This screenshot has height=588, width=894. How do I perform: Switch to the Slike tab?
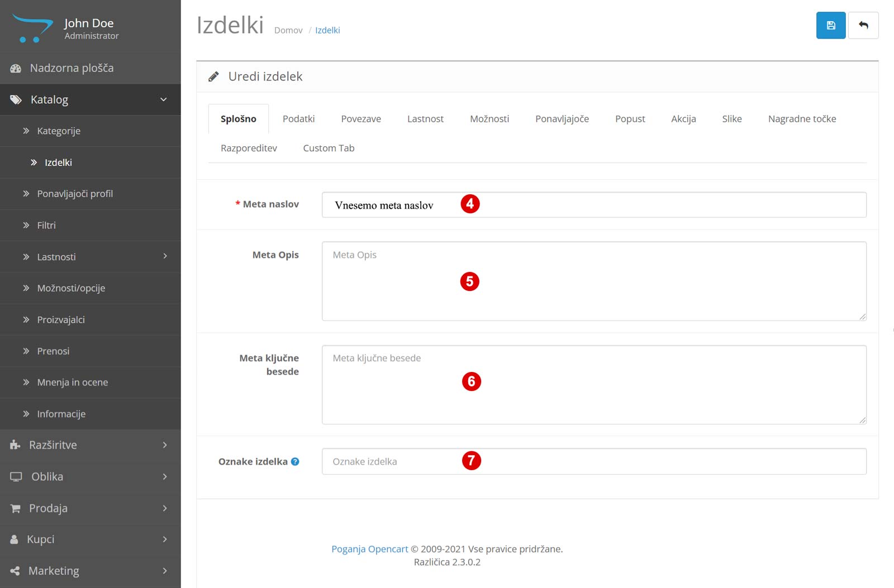(x=732, y=118)
